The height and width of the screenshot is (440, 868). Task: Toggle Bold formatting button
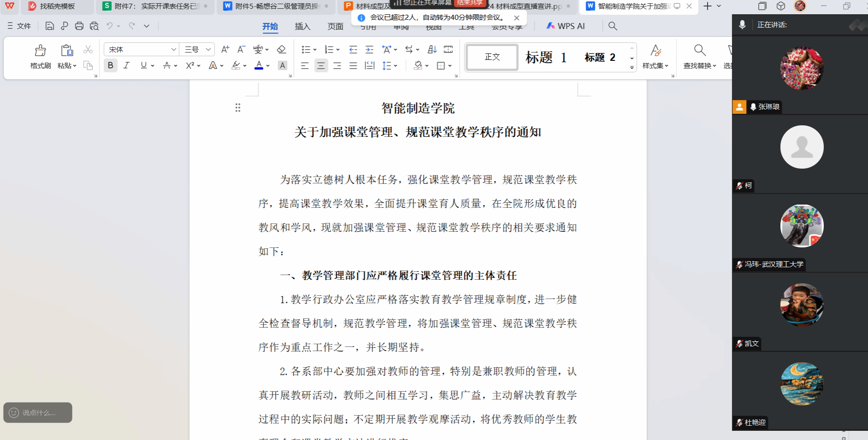coord(110,65)
